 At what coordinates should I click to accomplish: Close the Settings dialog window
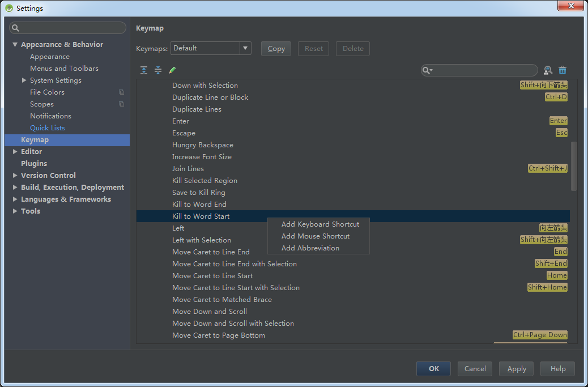coord(570,6)
